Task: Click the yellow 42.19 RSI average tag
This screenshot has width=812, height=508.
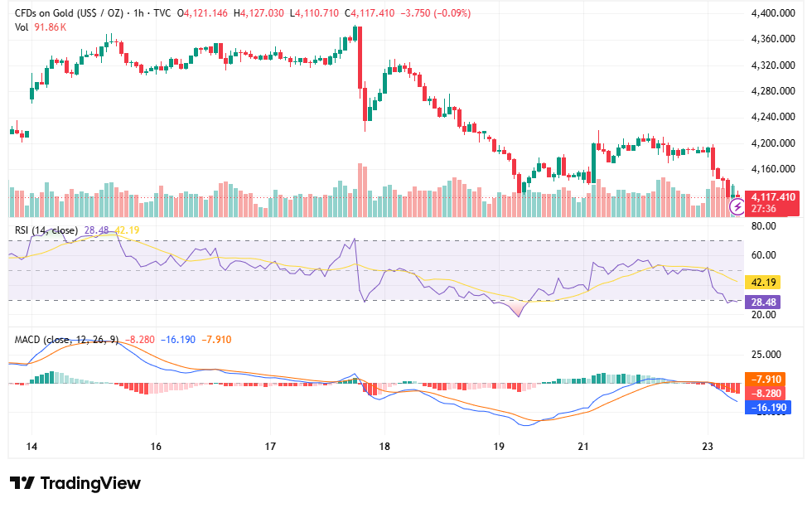Action: 763,283
